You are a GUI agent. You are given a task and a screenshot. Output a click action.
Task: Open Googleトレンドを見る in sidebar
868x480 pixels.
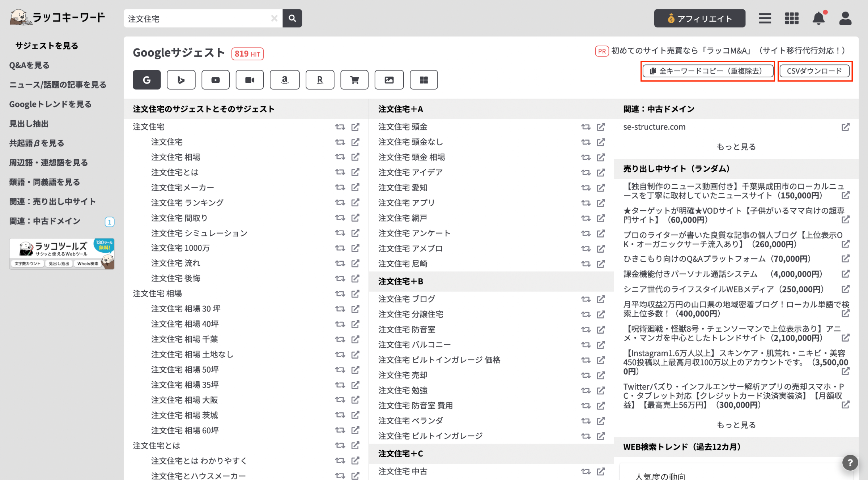click(x=50, y=104)
